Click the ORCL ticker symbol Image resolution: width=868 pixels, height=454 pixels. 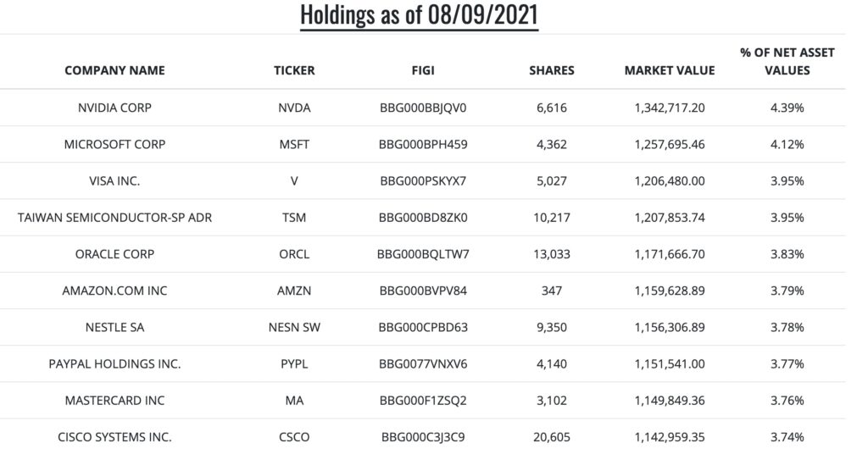click(x=294, y=254)
